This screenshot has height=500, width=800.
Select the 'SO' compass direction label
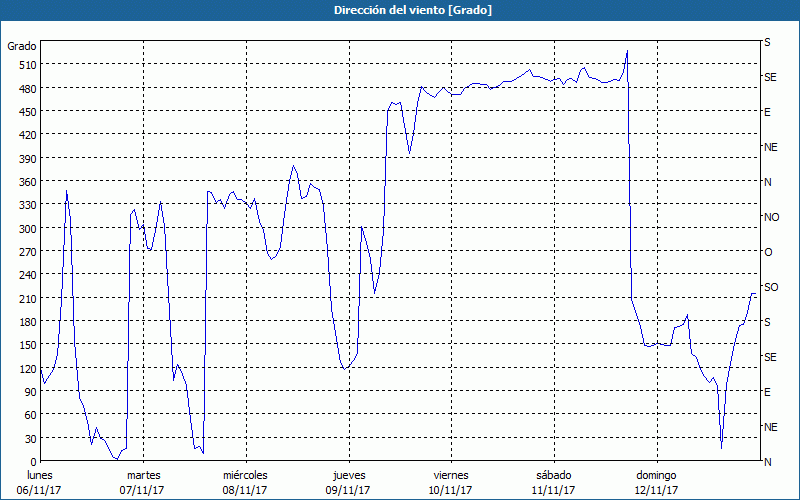click(x=771, y=287)
